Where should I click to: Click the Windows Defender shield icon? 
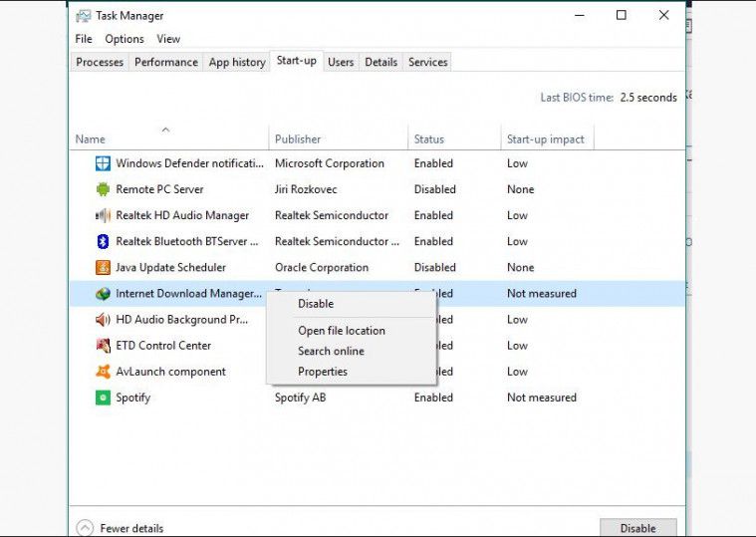tap(103, 163)
